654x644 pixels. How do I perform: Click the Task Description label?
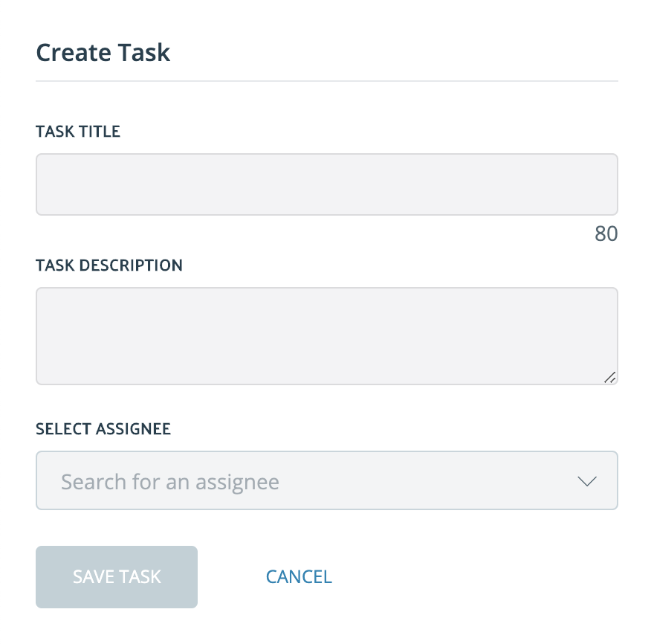109,265
